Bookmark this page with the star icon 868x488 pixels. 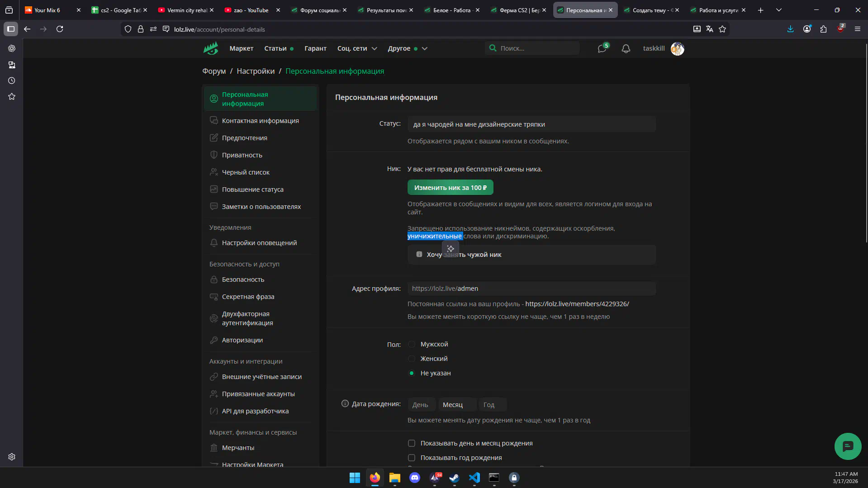(722, 29)
